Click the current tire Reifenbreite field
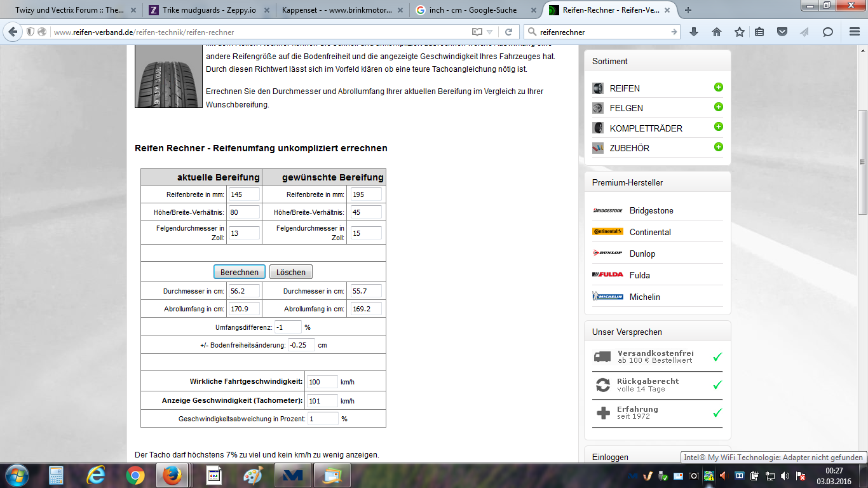Image resolution: width=868 pixels, height=488 pixels. point(244,194)
